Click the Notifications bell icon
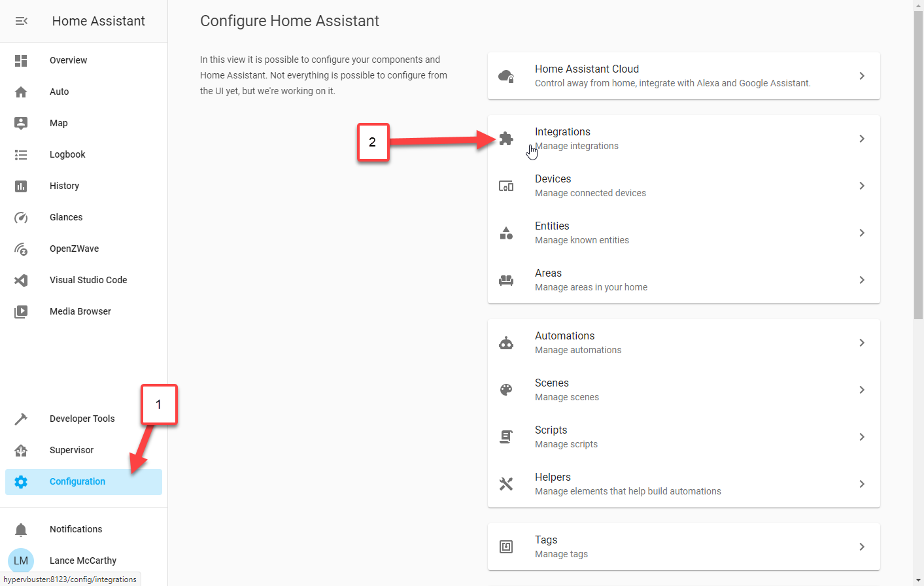The width and height of the screenshot is (924, 586). pyautogui.click(x=21, y=529)
